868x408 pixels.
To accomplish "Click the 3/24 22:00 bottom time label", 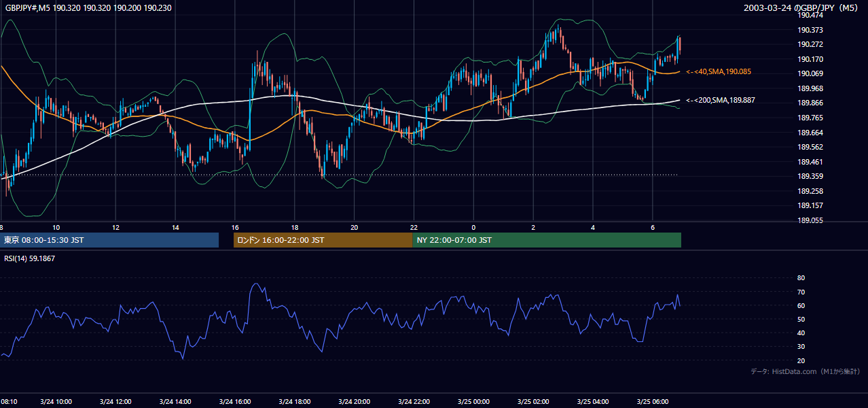I will tap(414, 401).
